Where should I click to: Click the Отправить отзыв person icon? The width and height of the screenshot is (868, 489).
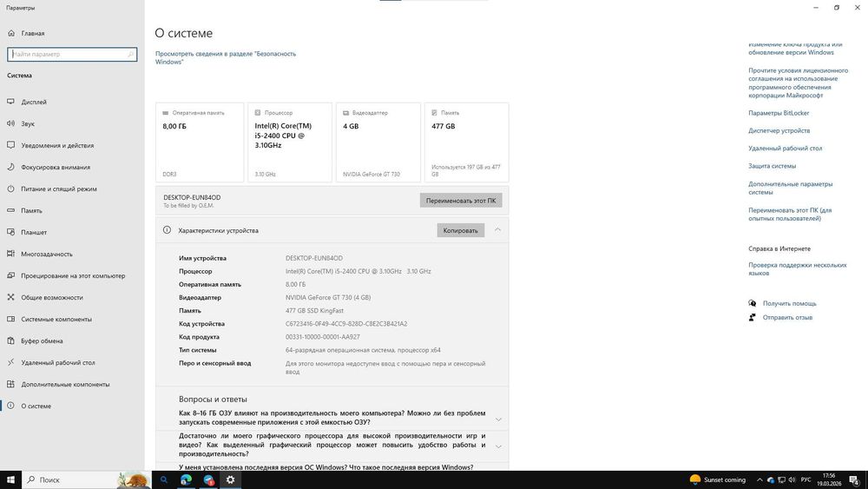click(753, 317)
